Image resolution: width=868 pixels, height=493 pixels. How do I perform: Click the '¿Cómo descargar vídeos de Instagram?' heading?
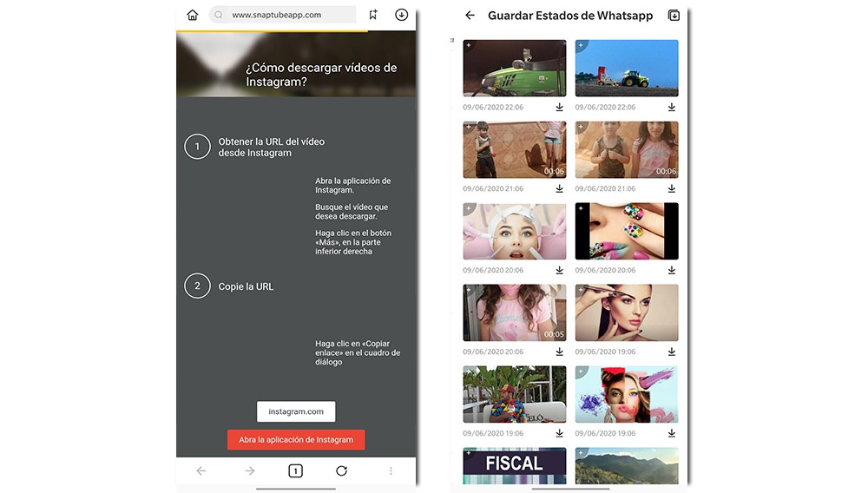tap(321, 75)
